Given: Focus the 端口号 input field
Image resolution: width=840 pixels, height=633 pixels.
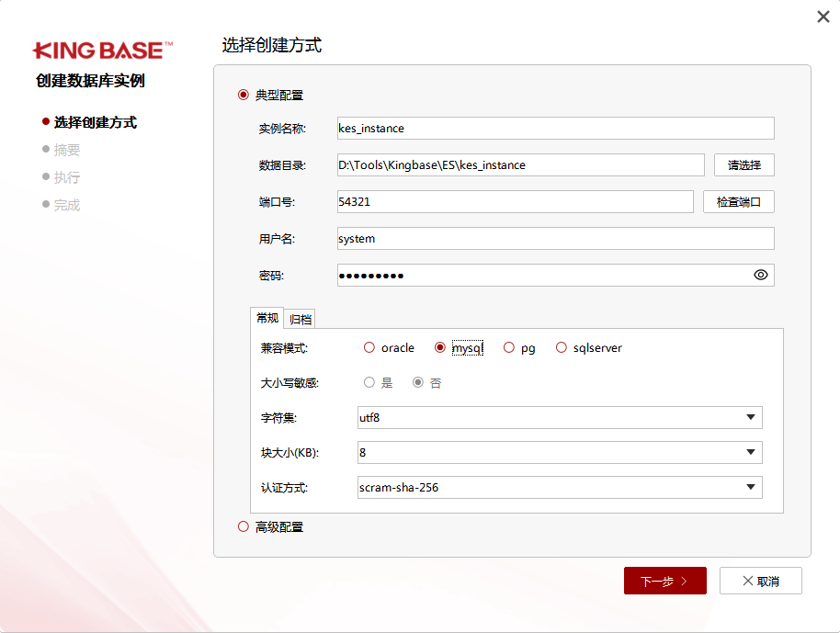Looking at the screenshot, I should point(516,202).
